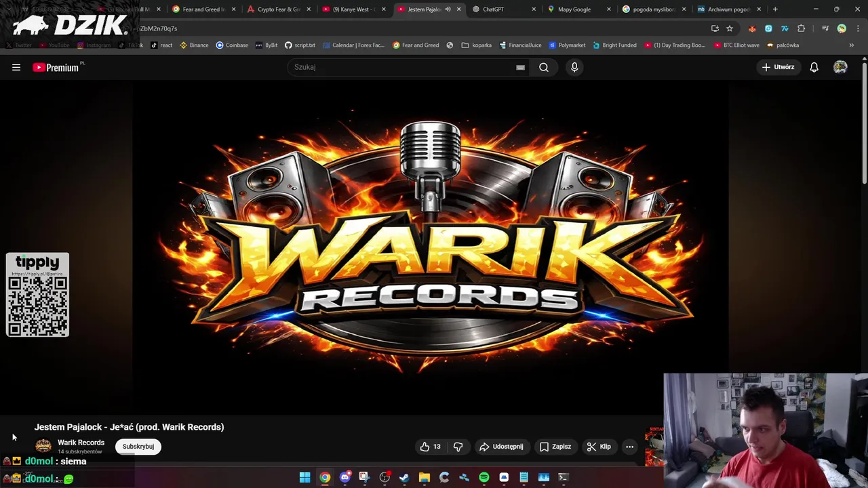Open Discord from the taskbar
The image size is (868, 488).
(x=344, y=477)
